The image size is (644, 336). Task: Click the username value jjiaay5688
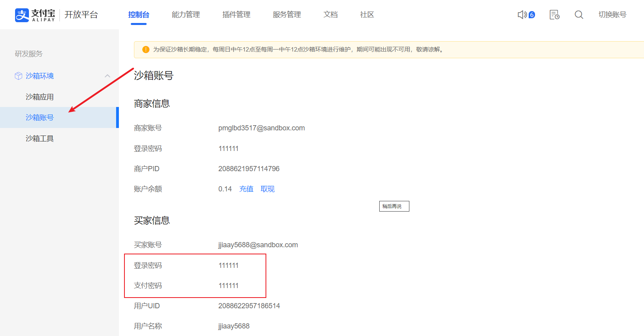click(x=234, y=326)
